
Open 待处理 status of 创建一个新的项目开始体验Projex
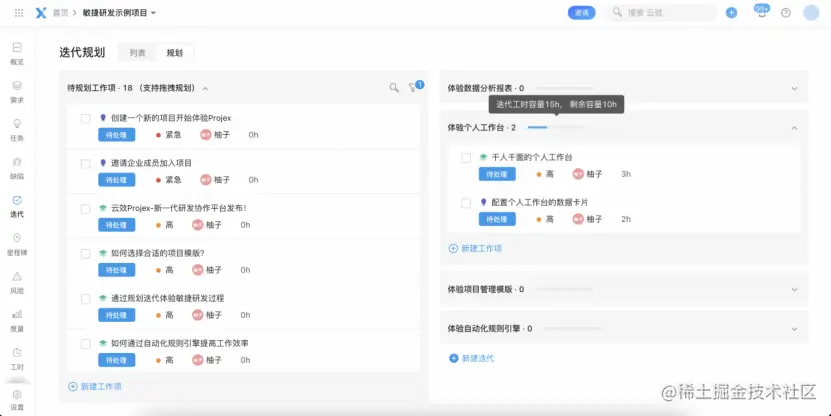(x=117, y=135)
